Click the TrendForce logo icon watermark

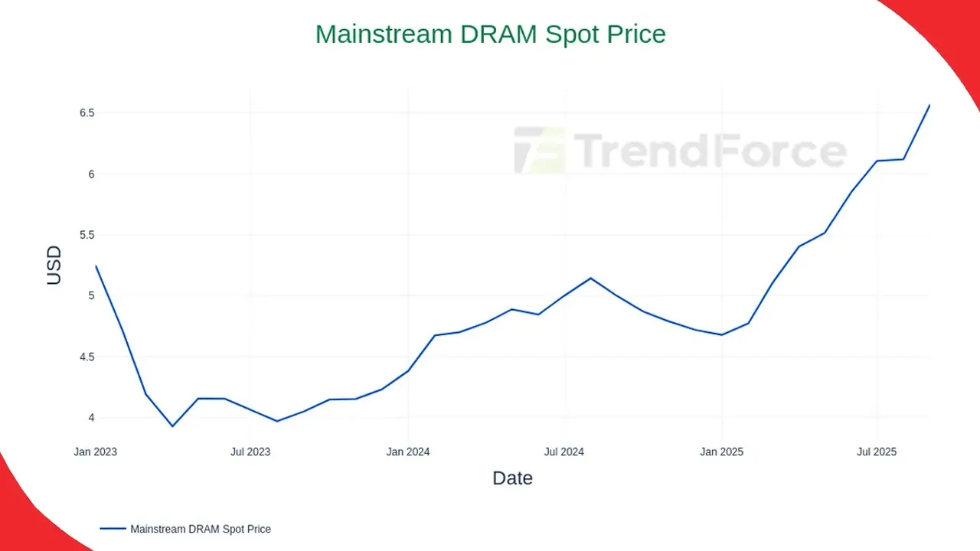tap(539, 150)
